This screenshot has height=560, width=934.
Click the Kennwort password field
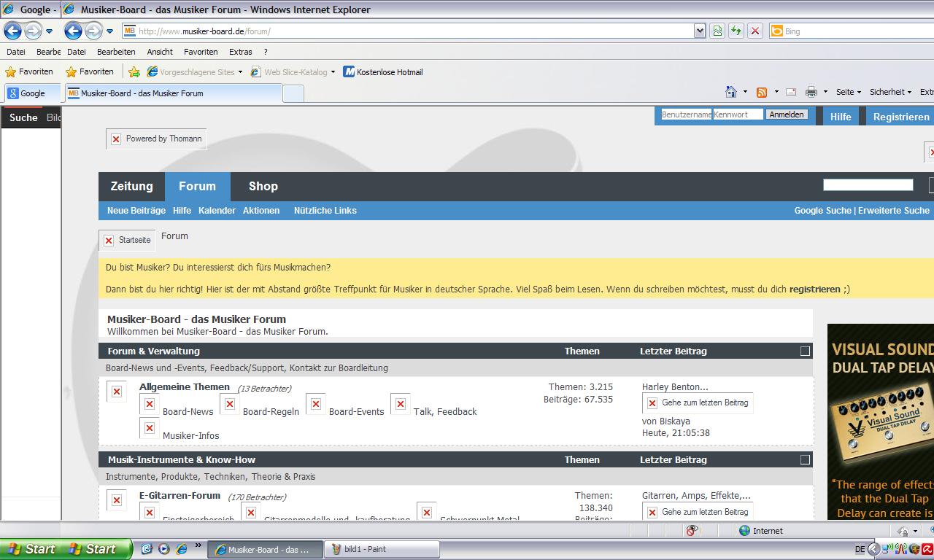pyautogui.click(x=738, y=114)
